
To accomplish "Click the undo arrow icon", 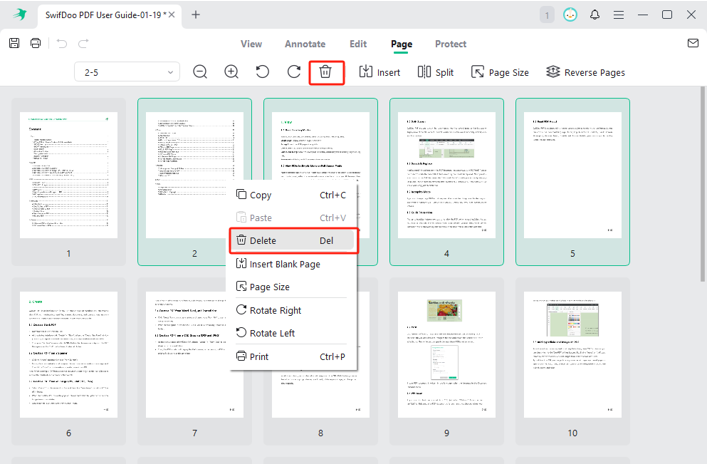I will [62, 43].
